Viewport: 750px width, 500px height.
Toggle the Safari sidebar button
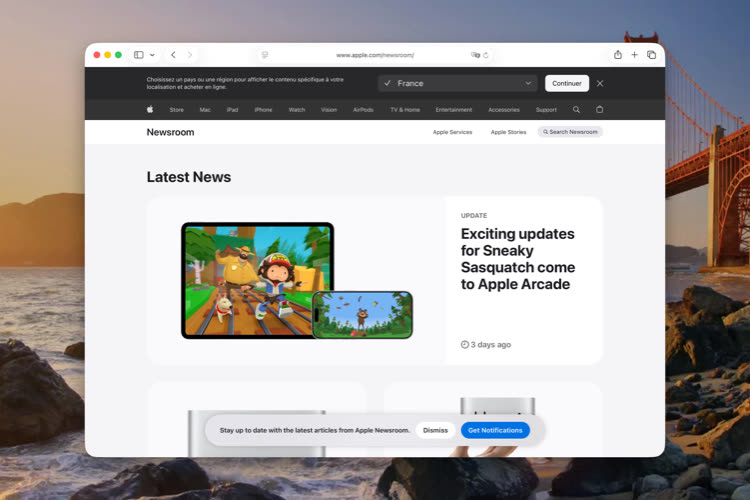(x=139, y=55)
